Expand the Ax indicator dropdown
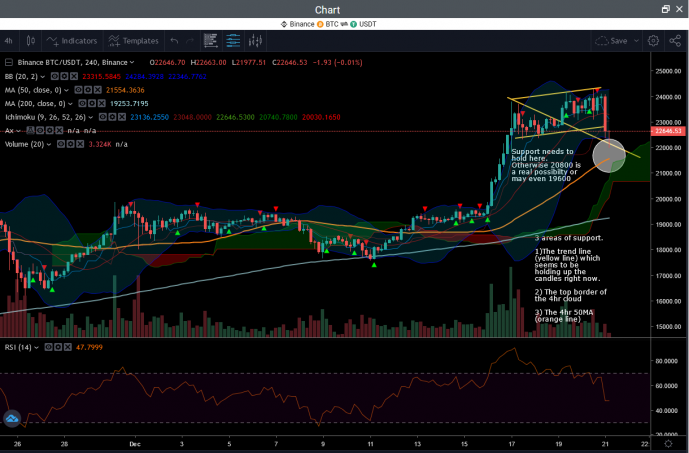This screenshot has width=689, height=453. coord(18,131)
